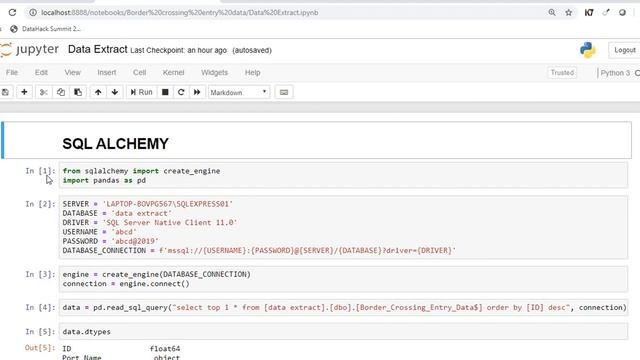This screenshot has height=360, width=640.
Task: Select cell via In [3] prompt
Action: click(x=40, y=274)
